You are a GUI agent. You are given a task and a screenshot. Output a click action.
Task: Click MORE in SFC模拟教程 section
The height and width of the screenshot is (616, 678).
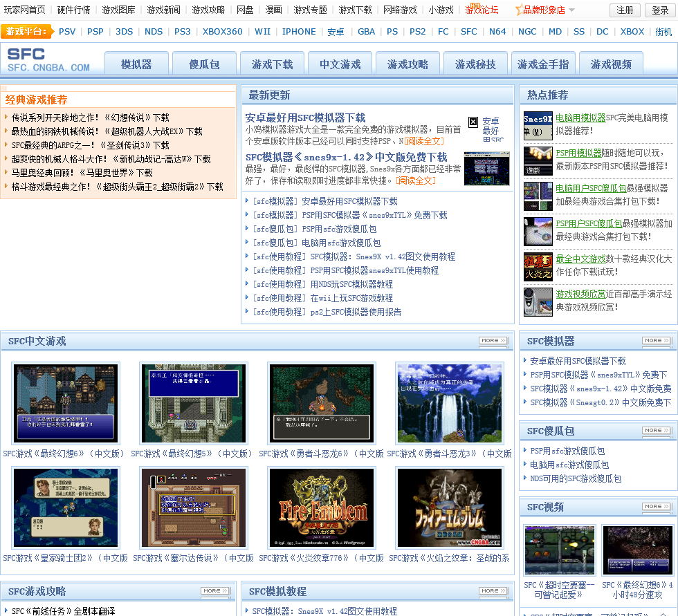tap(493, 591)
